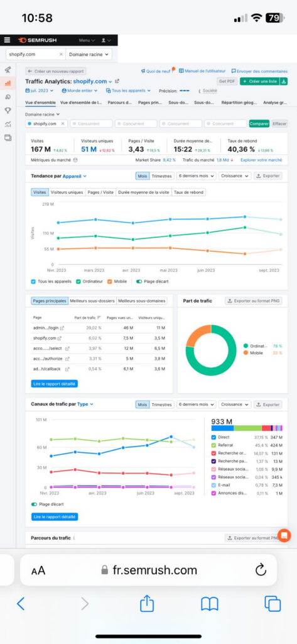This screenshot has width=297, height=644.
Task: Open the telescope icon in the left sidebar
Action: click(x=8, y=70)
